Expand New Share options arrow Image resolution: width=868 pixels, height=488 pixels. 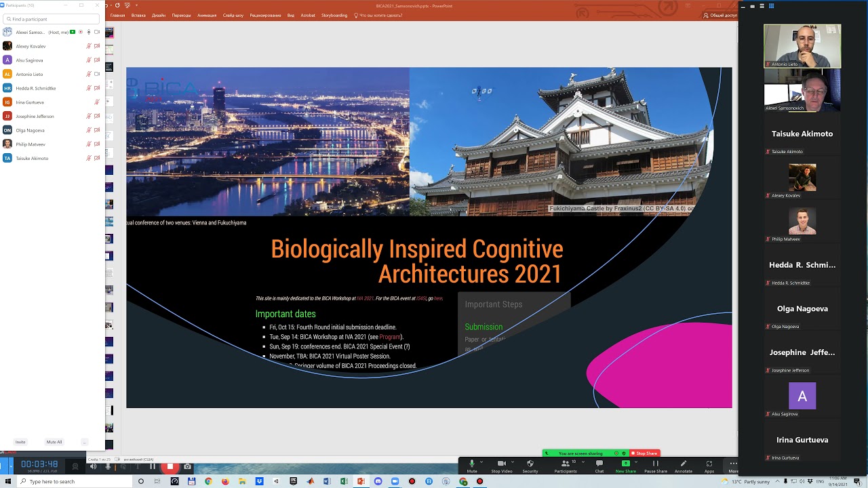coord(636,462)
